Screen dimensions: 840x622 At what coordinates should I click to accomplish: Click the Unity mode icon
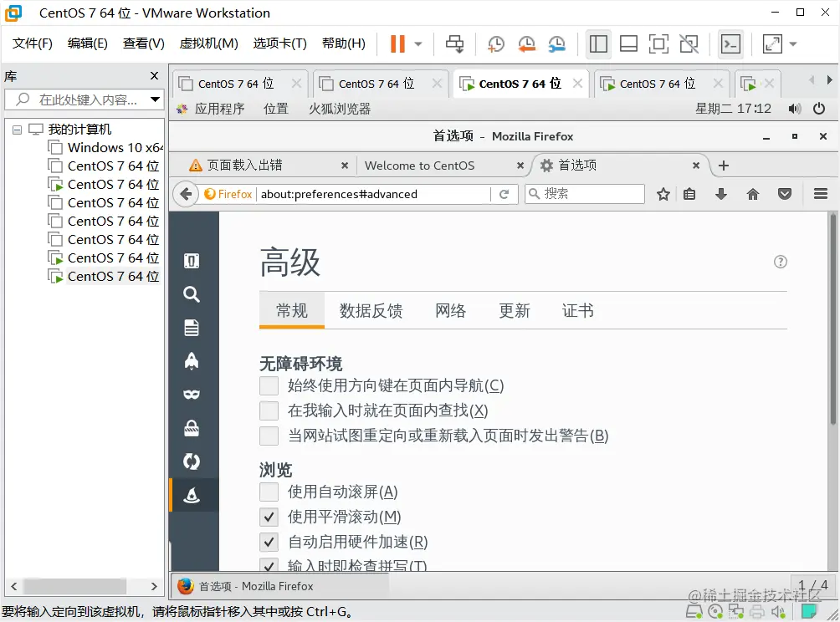coord(689,44)
